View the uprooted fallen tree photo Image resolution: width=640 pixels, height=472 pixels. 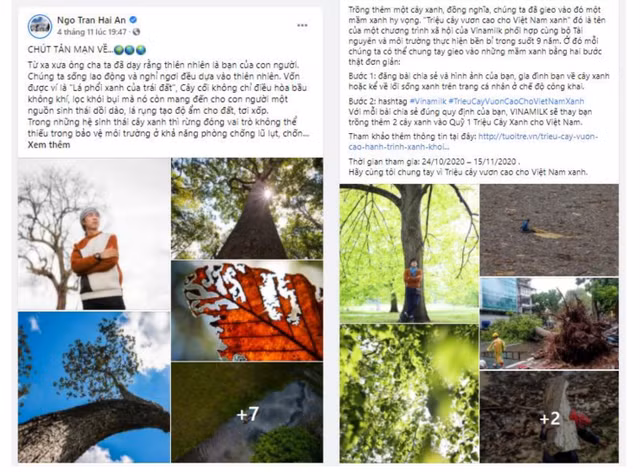549,323
